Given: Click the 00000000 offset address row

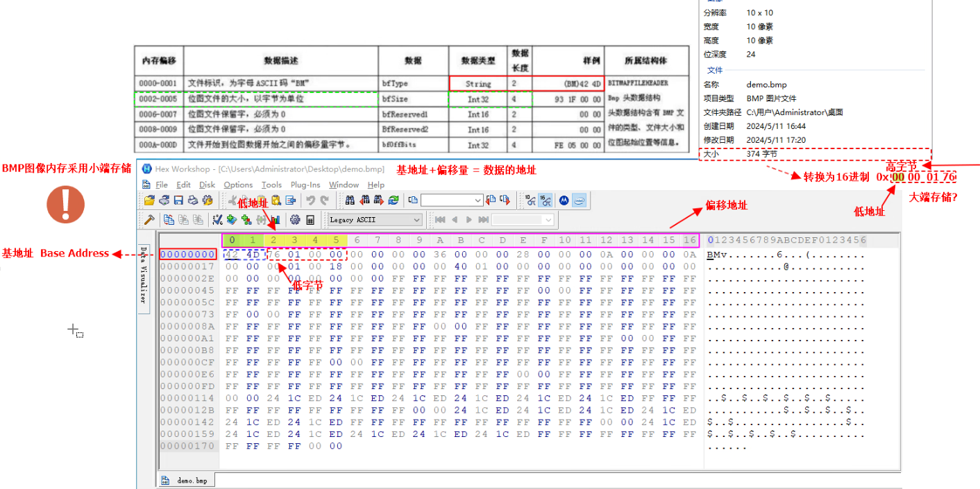Looking at the screenshot, I should pos(188,255).
